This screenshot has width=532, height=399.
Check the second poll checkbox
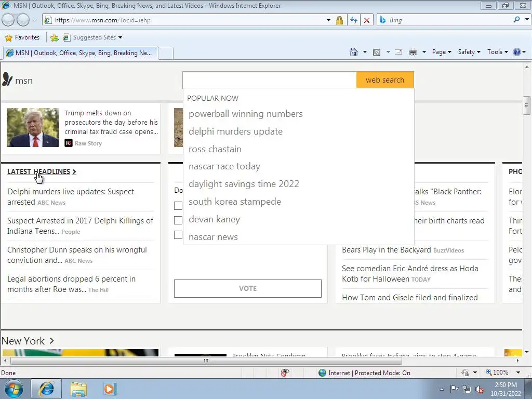tap(178, 220)
